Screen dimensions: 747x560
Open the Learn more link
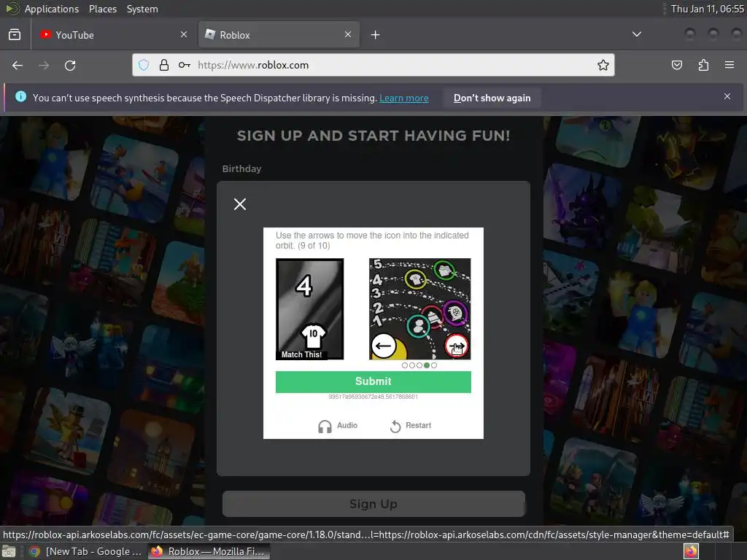point(404,98)
